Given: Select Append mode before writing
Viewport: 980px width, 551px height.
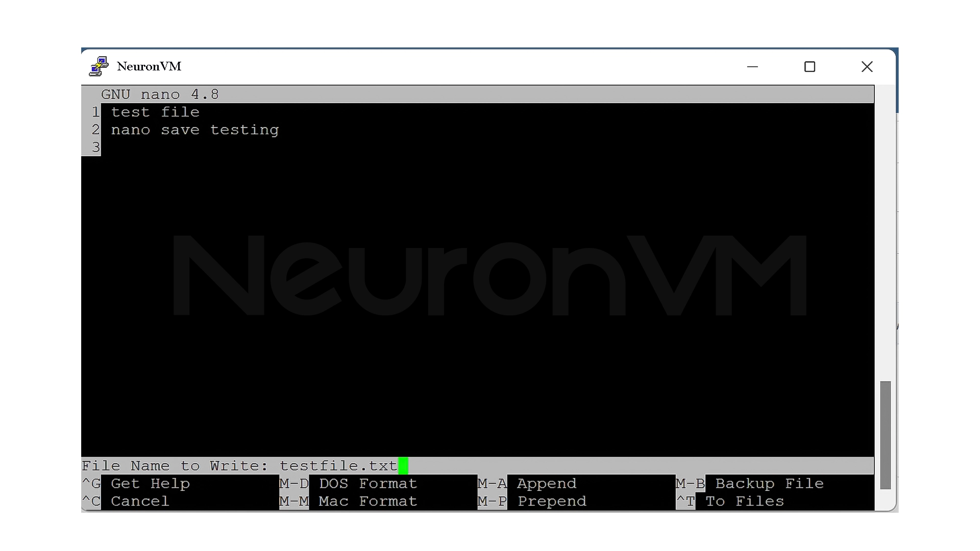Looking at the screenshot, I should point(546,483).
